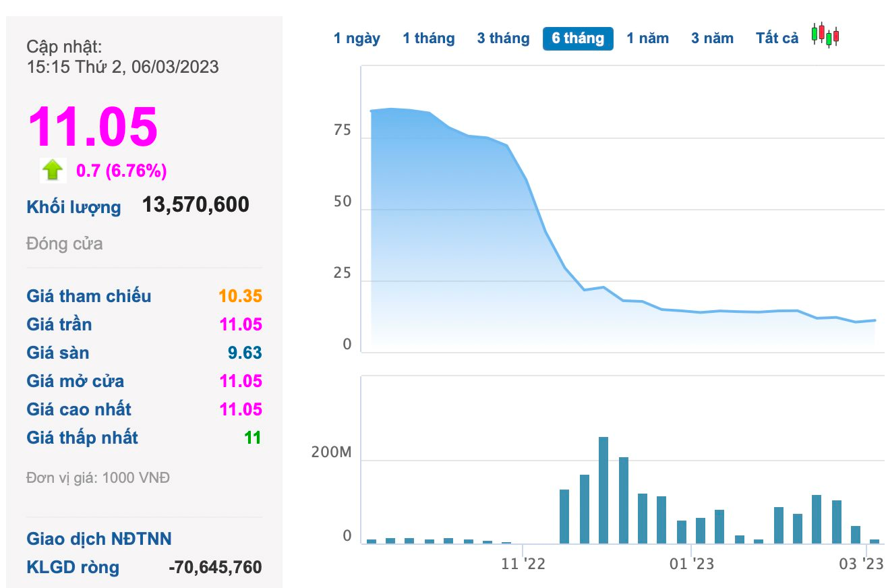Show the 1 năm chart range

point(647,38)
